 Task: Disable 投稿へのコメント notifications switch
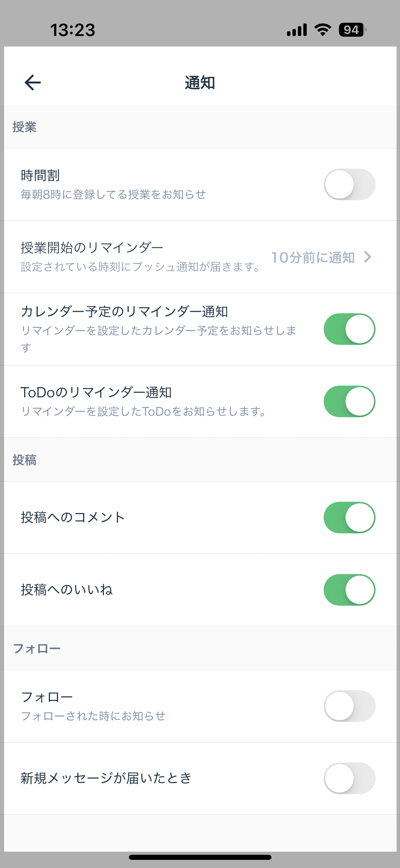coord(349,518)
